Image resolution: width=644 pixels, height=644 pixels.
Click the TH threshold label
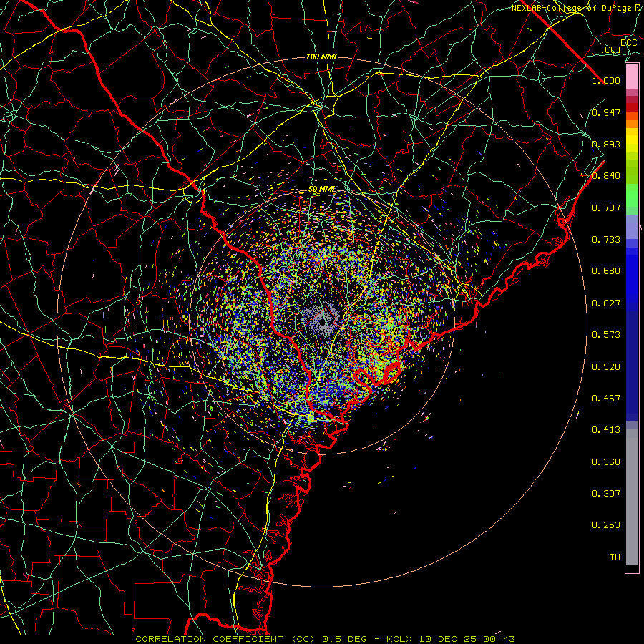615,557
